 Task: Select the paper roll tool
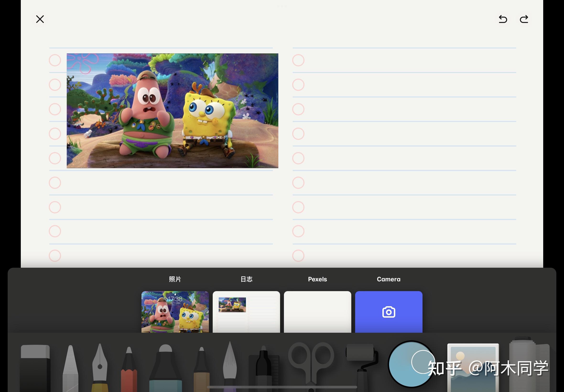[x=529, y=365]
